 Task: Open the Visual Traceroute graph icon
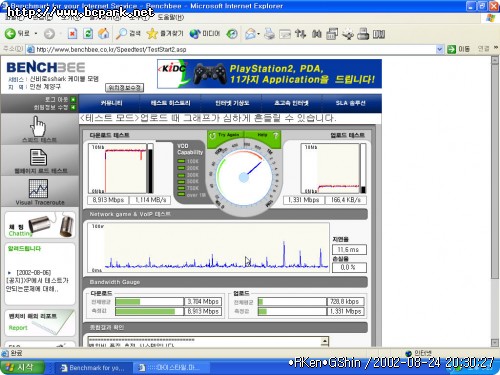click(38, 188)
